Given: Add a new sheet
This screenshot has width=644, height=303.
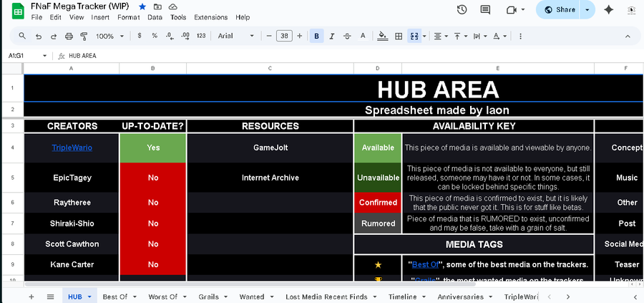Looking at the screenshot, I should 31,297.
